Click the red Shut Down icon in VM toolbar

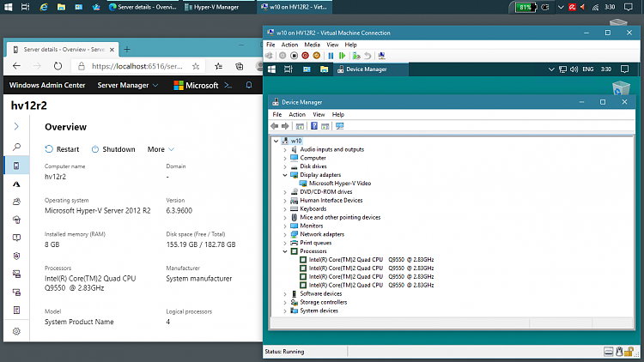pyautogui.click(x=305, y=56)
